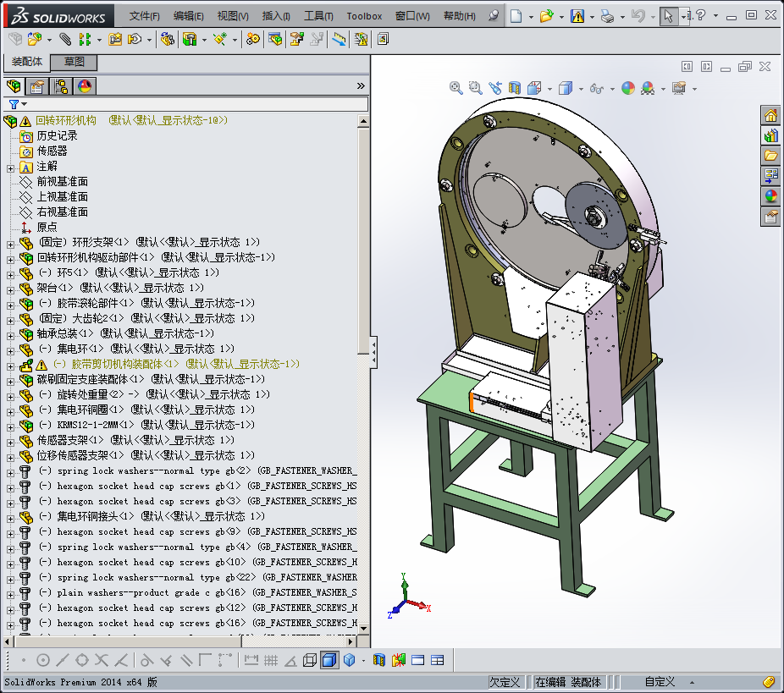This screenshot has height=693, width=784.
Task: Click the Open file folder icon
Action: point(546,16)
